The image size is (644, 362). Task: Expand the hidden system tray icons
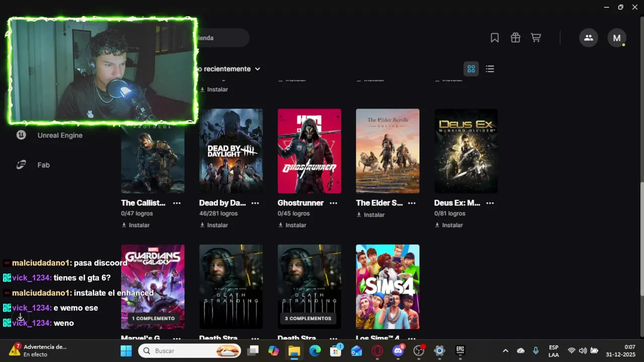tap(506, 350)
